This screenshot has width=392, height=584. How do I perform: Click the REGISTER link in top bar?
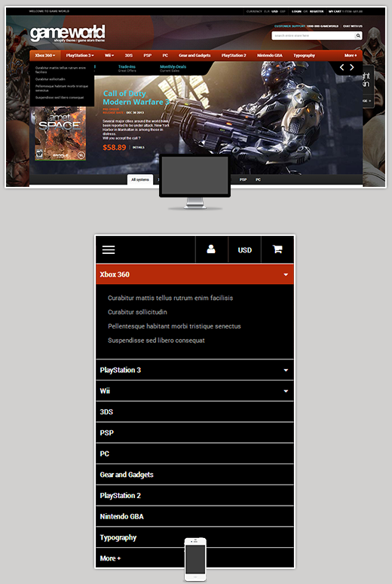[317, 11]
